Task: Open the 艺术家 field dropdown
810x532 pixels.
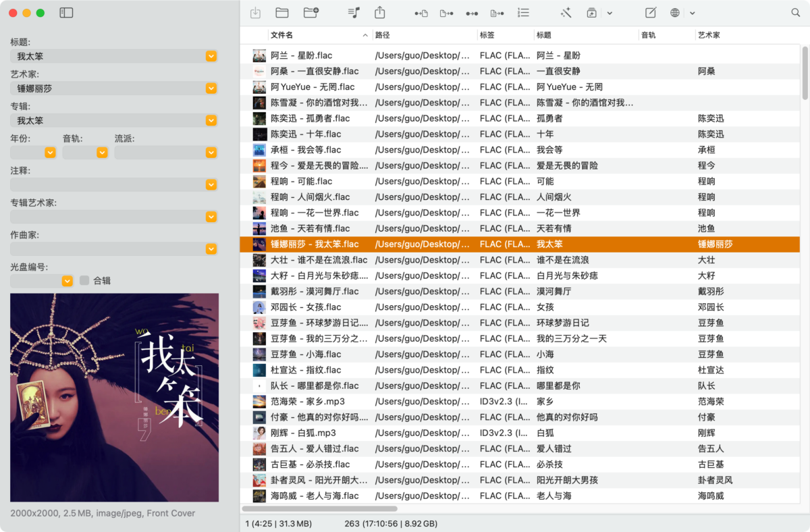Action: click(211, 88)
